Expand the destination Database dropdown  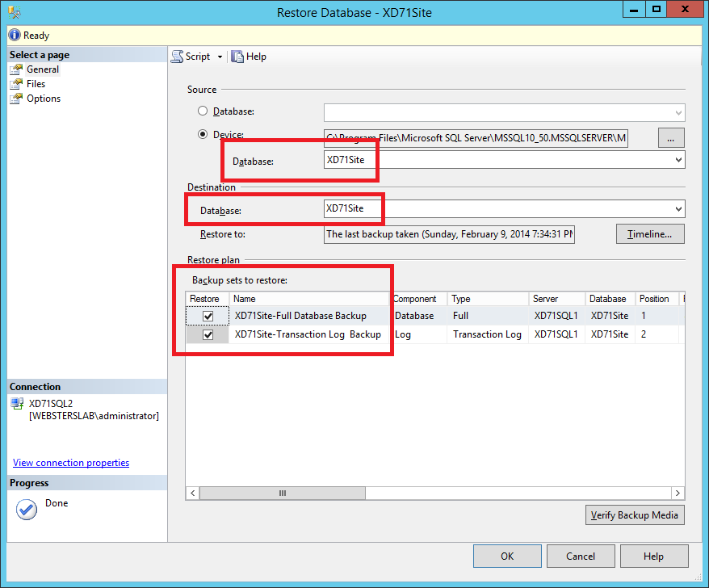(x=678, y=209)
